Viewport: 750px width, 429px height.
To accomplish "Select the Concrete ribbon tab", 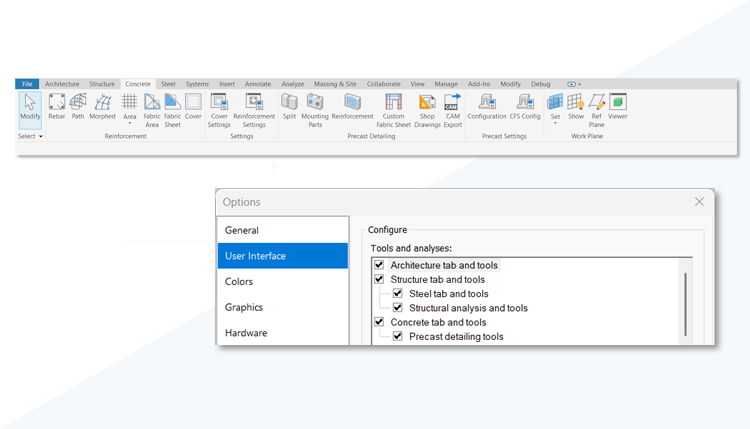I will 138,84.
